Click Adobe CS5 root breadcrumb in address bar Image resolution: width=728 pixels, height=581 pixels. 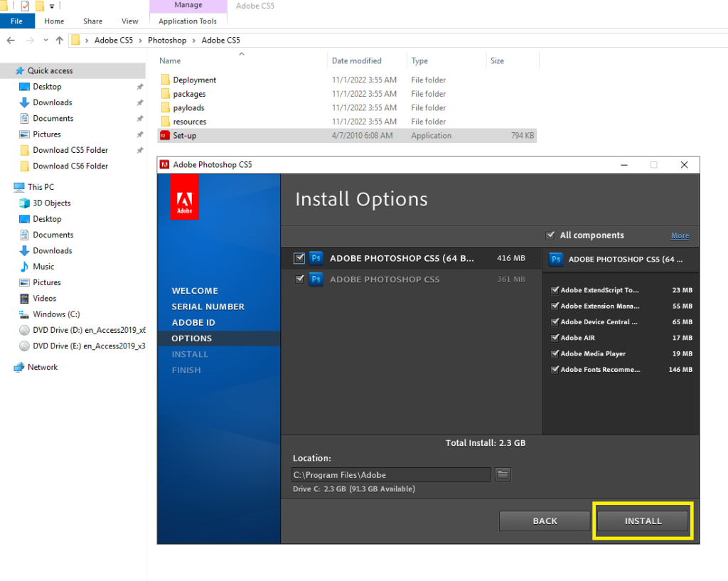(x=113, y=41)
